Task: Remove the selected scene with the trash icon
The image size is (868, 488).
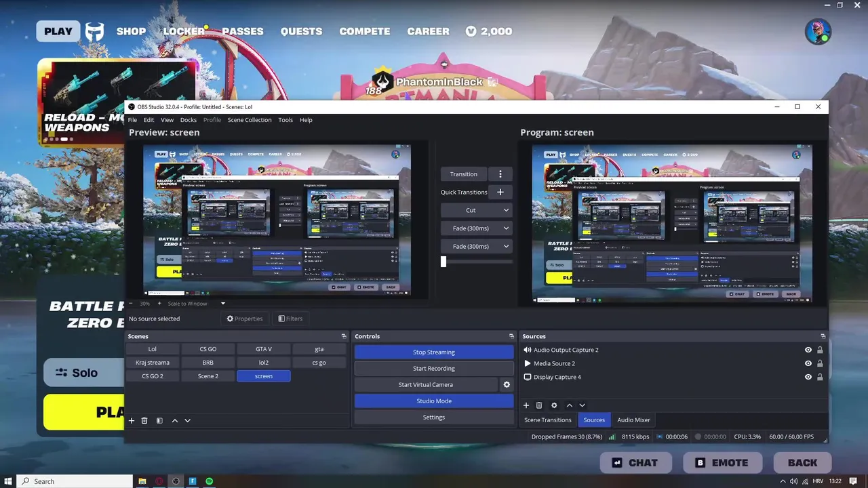Action: pyautogui.click(x=144, y=421)
